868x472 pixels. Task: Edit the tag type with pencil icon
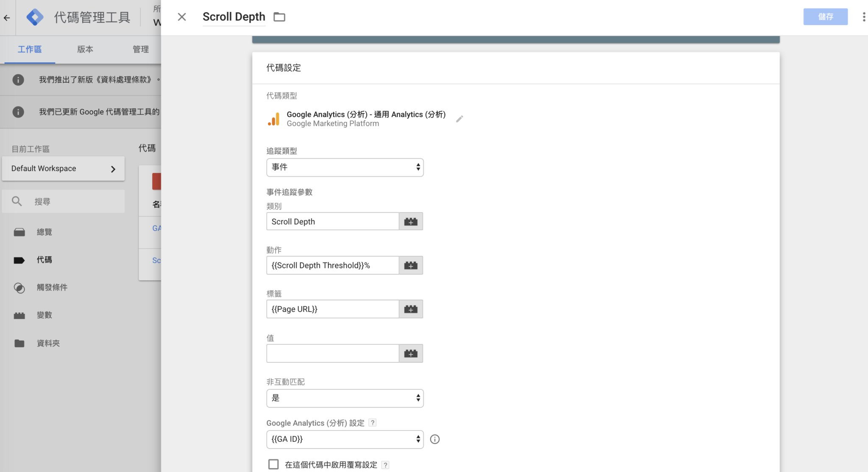click(459, 119)
